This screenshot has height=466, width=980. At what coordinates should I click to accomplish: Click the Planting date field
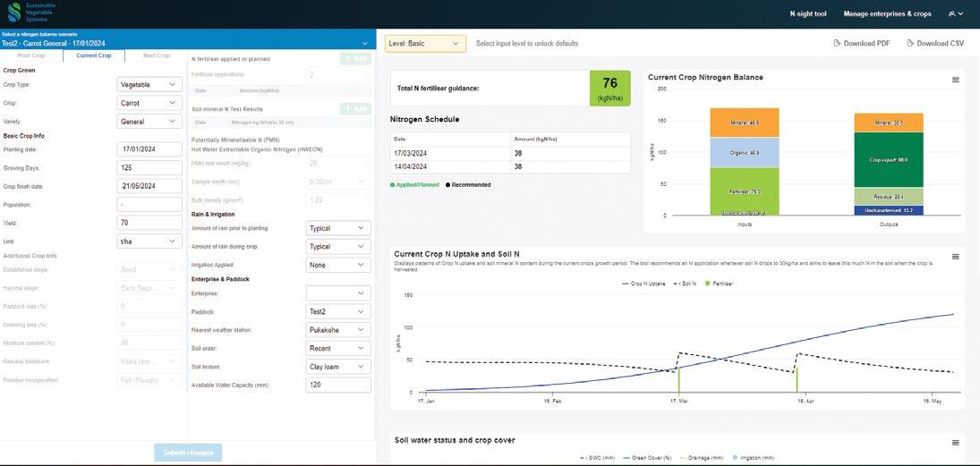(x=149, y=149)
